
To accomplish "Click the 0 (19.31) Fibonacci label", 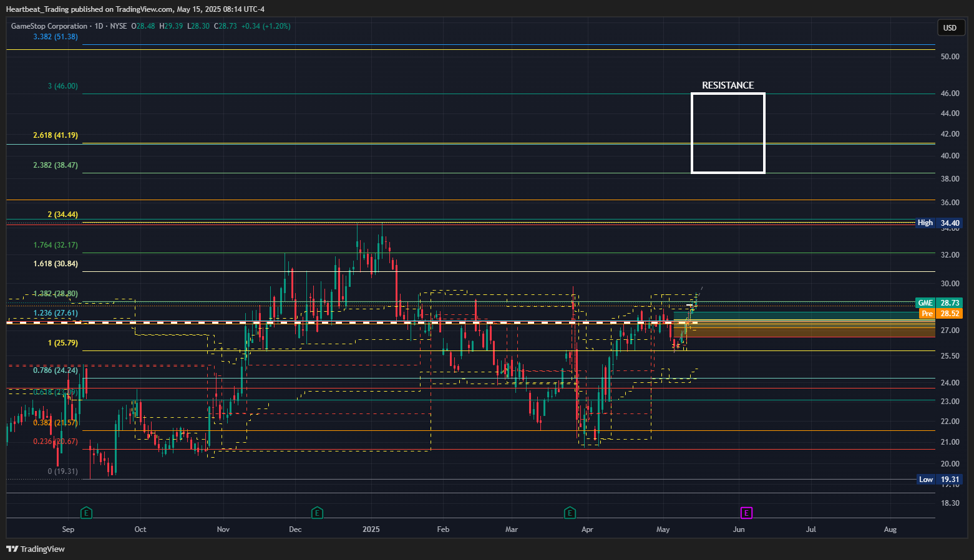I will 63,471.
